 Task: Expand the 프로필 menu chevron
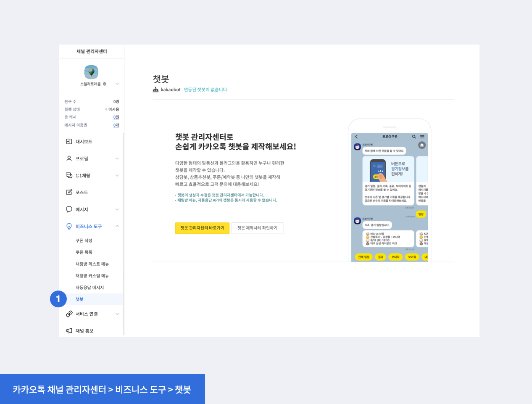pos(117,158)
